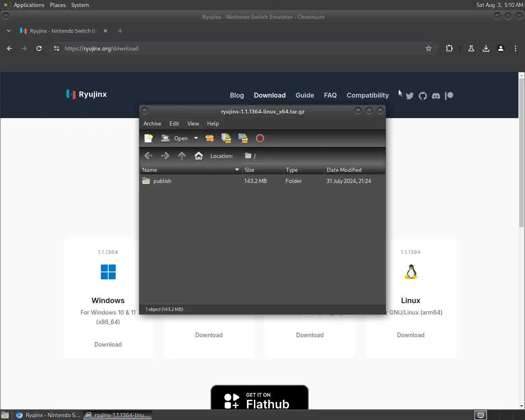Open the Compatibility nav link

click(x=367, y=95)
